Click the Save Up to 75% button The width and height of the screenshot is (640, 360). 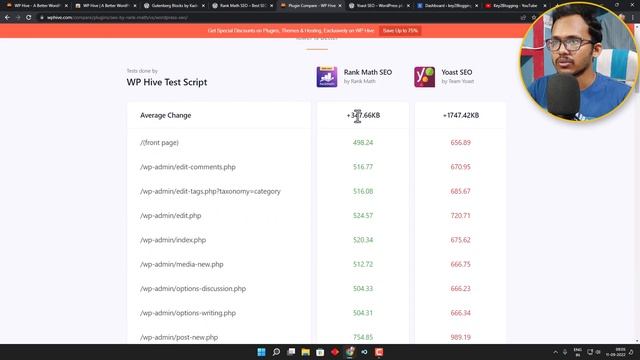point(400,31)
